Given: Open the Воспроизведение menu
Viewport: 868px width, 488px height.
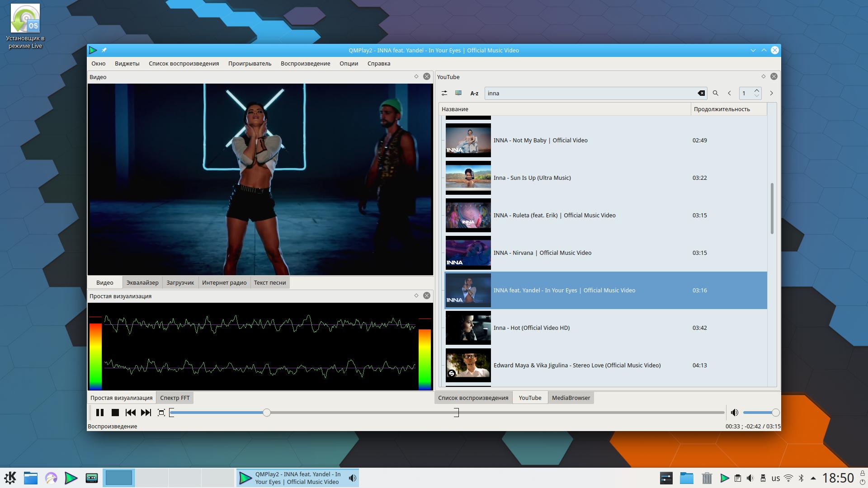Looking at the screenshot, I should [305, 64].
